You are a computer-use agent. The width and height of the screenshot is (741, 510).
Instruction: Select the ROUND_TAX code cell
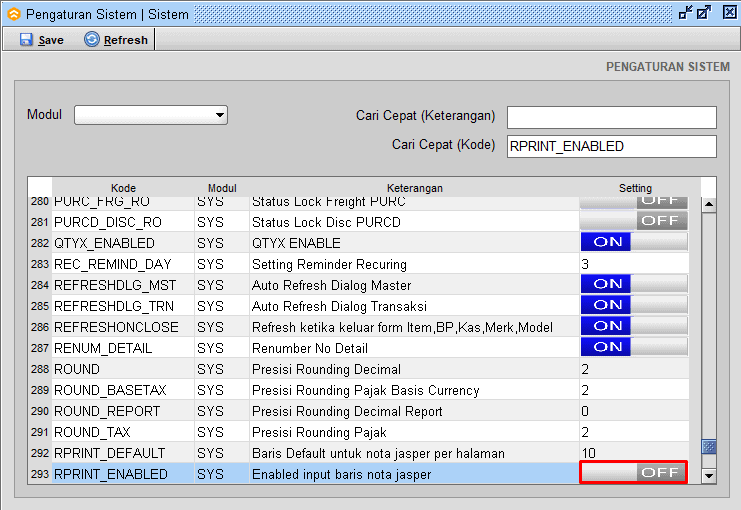pyautogui.click(x=123, y=432)
